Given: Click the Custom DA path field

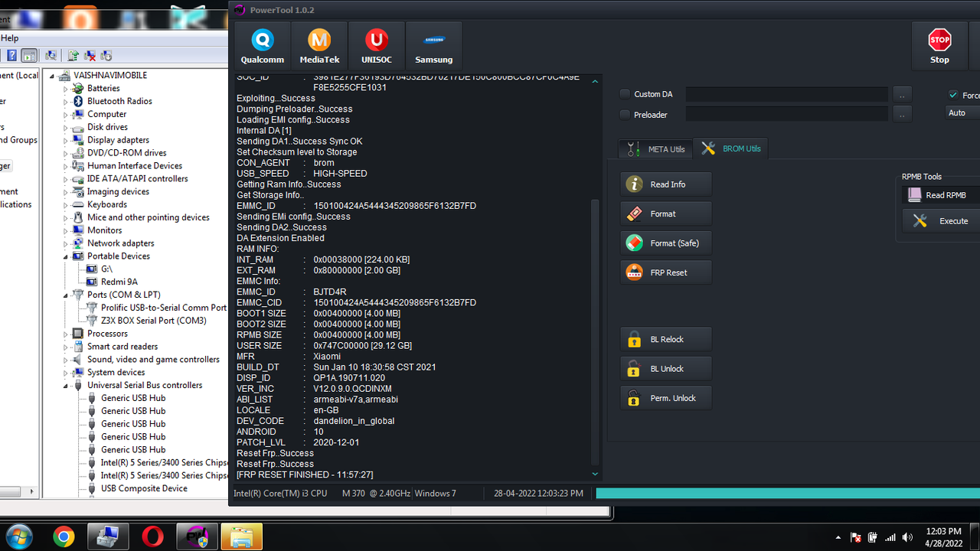Looking at the screenshot, I should [787, 94].
